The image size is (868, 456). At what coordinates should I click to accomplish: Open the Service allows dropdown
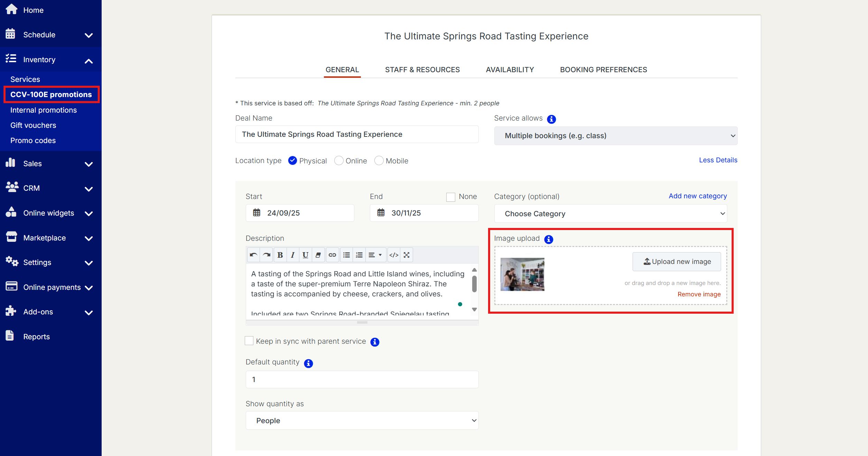point(615,136)
